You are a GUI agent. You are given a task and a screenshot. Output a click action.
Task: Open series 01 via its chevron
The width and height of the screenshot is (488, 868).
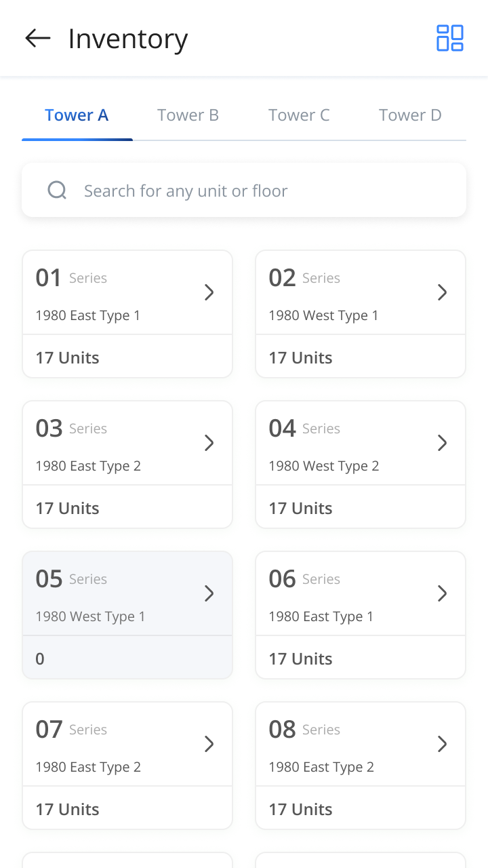pyautogui.click(x=209, y=292)
